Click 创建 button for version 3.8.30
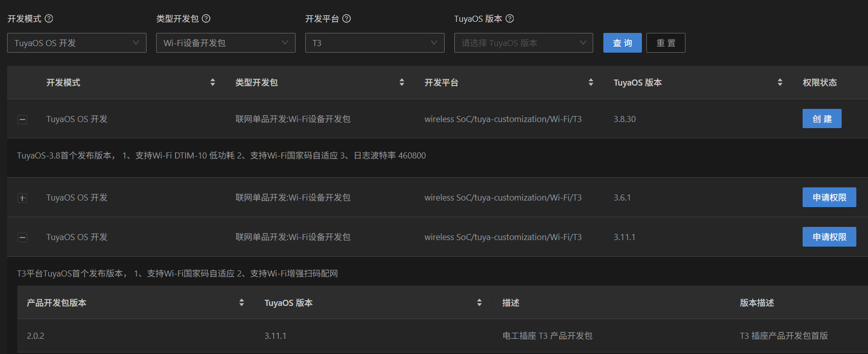Screen dimensions: 868x354 coord(822,119)
